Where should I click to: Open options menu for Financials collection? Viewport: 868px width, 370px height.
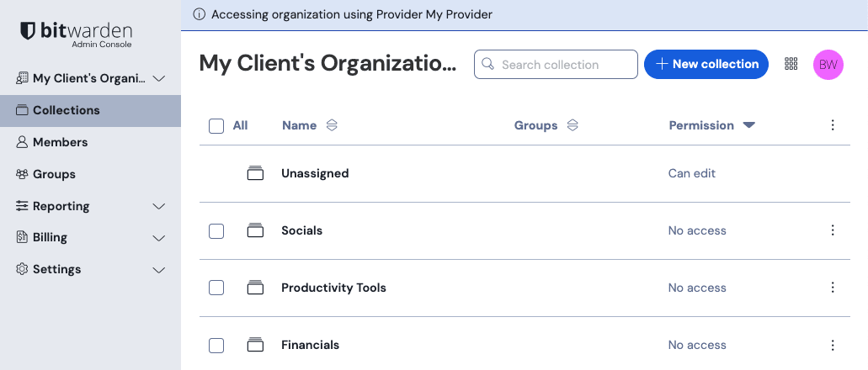point(833,345)
